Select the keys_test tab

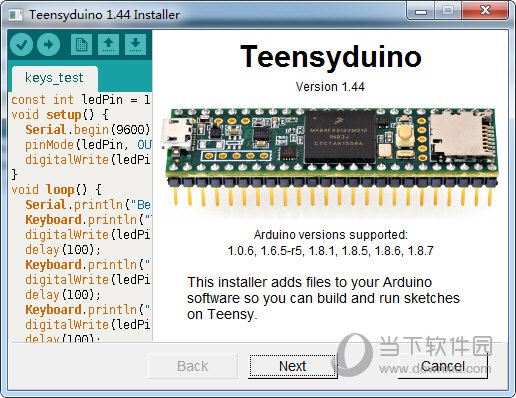click(x=55, y=79)
